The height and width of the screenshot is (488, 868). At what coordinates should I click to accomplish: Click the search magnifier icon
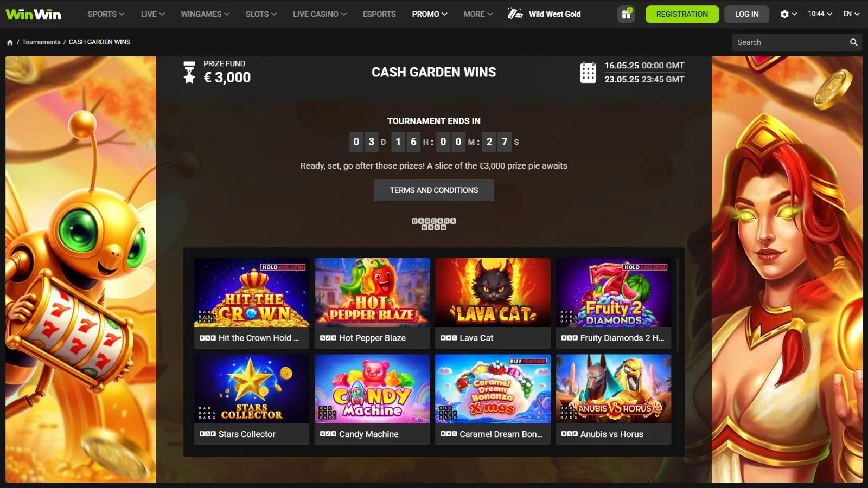click(853, 42)
